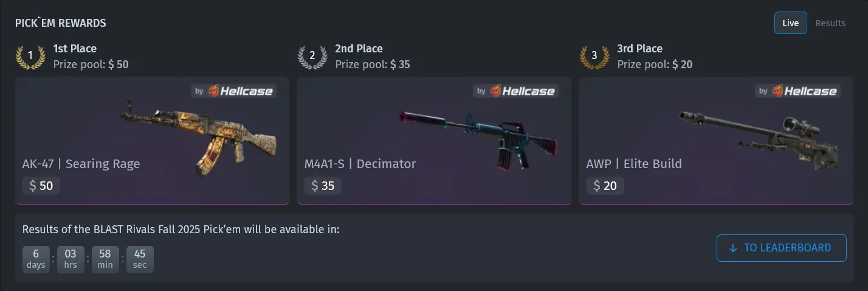
Task: Click the $ 35 price tag
Action: (x=323, y=186)
